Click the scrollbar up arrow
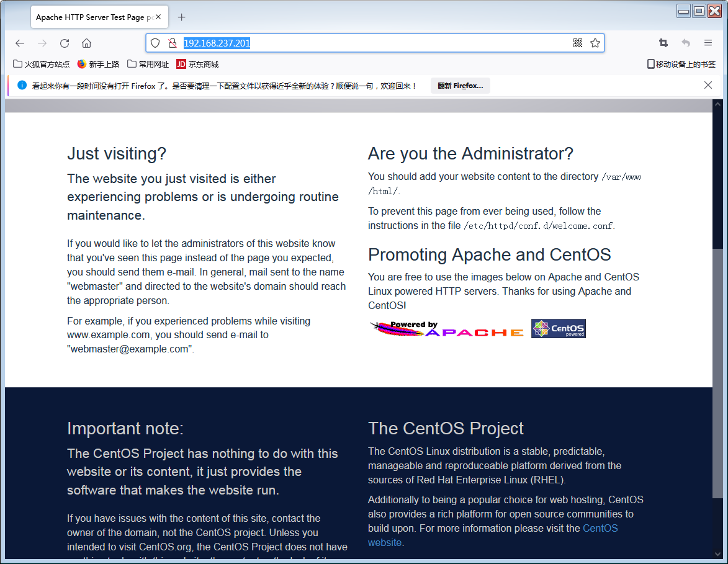The height and width of the screenshot is (564, 728). [718, 104]
